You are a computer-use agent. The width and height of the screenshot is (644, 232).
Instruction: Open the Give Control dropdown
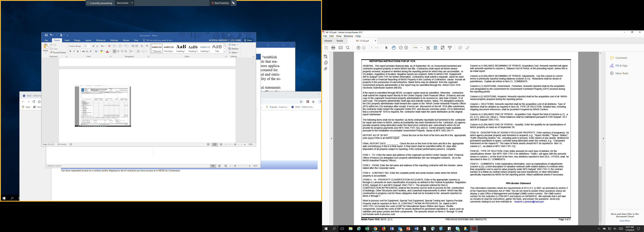[124, 3]
